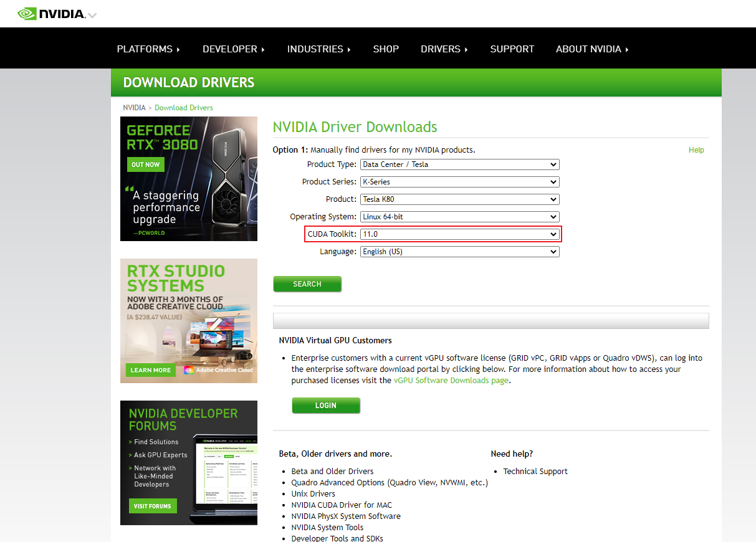Screen dimensions: 756x542
Task: Open the dropdown arrow next to NVIDIA logo
Action: 92,15
